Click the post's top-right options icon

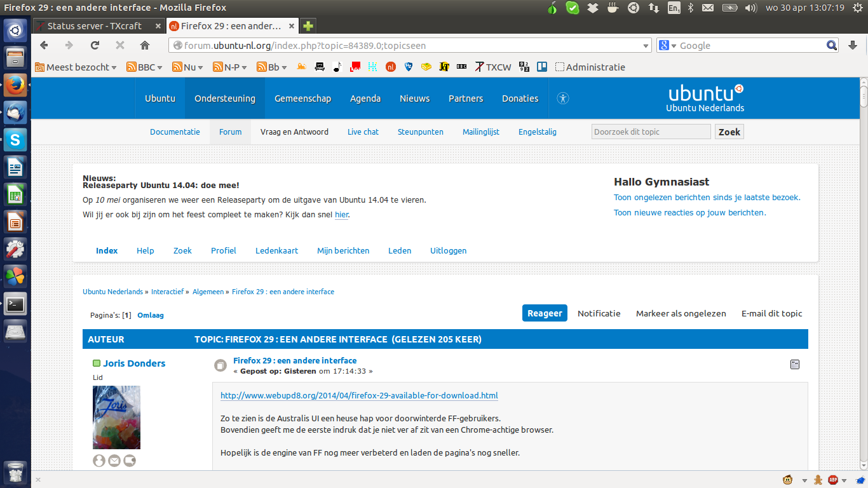tap(794, 364)
